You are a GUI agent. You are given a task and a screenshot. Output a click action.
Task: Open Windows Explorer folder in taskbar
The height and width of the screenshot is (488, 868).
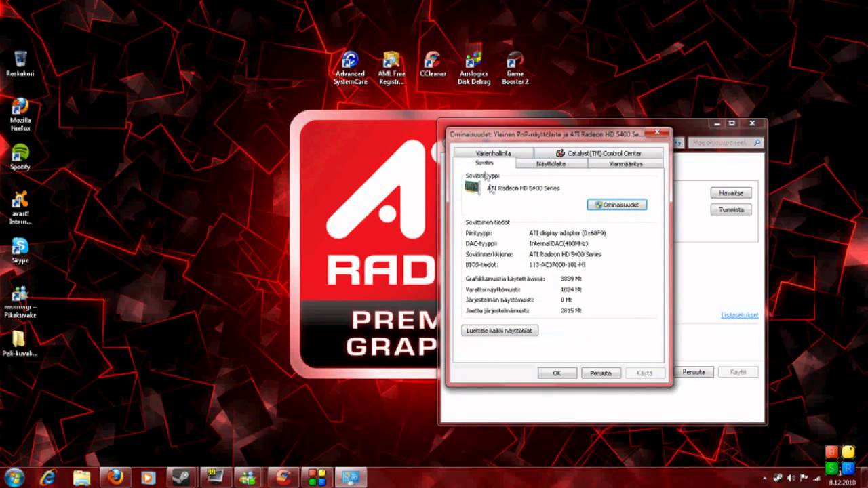coord(81,477)
